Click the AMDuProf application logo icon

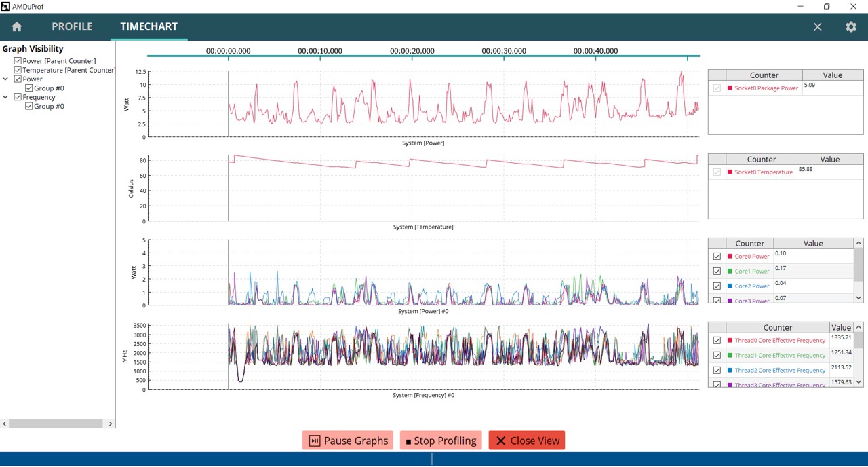(x=5, y=6)
